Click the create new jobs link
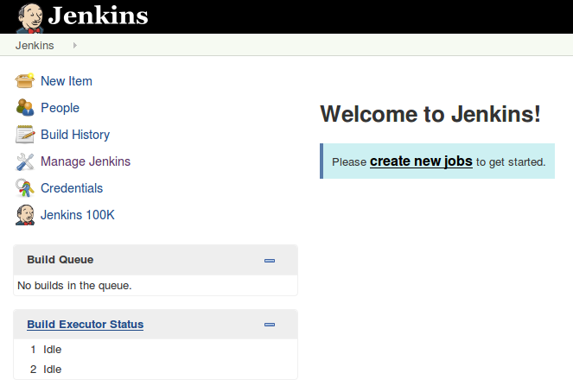 tap(421, 161)
